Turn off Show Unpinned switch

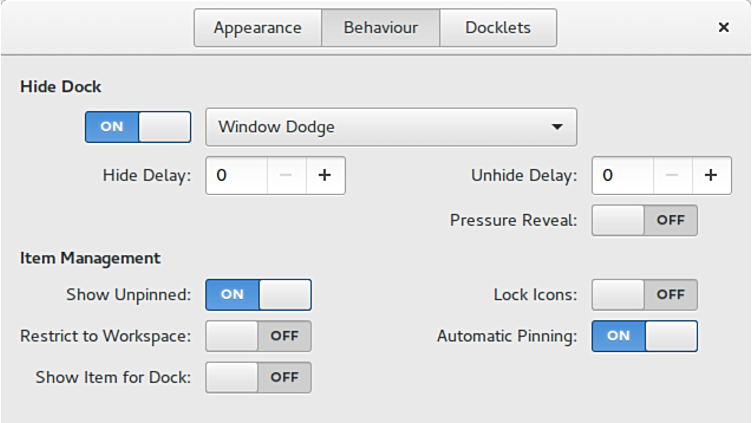pos(258,294)
